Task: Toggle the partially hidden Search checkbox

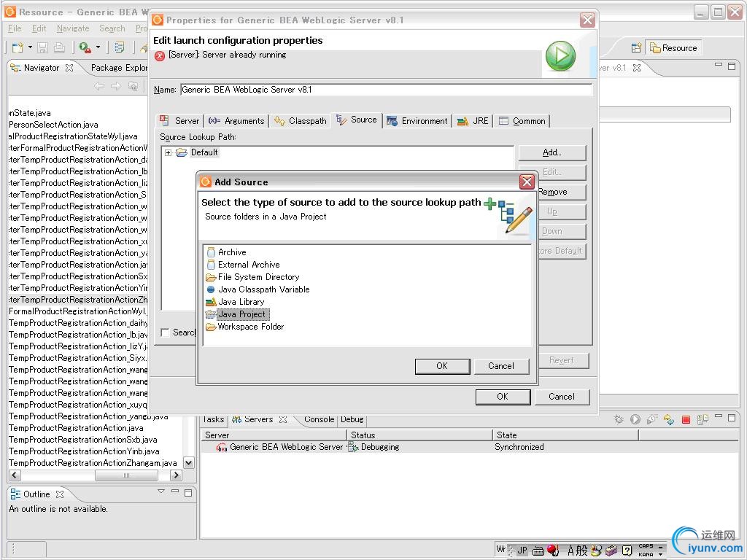Action: click(x=165, y=332)
